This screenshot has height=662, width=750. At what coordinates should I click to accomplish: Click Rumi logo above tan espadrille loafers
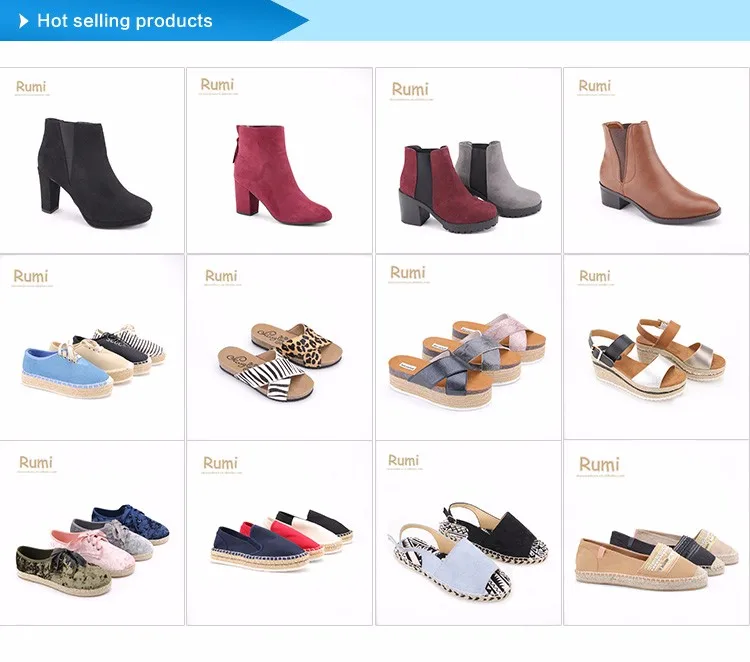coord(599,465)
